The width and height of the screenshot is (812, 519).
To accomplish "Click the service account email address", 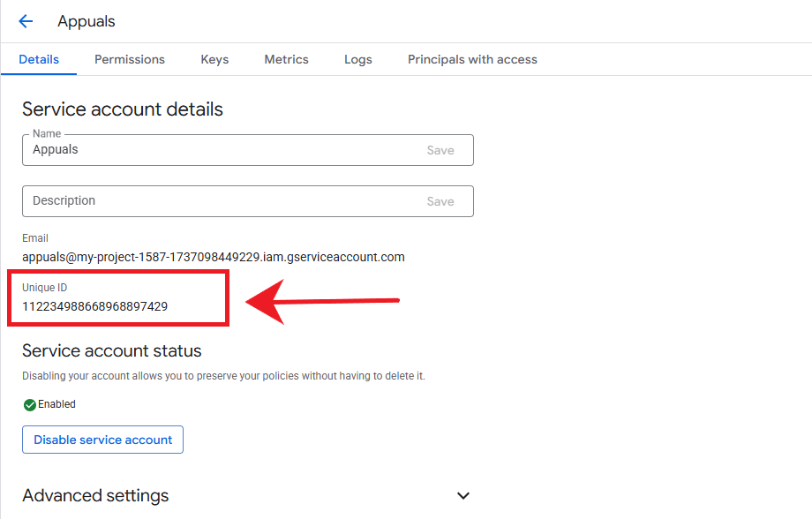I will 213,257.
